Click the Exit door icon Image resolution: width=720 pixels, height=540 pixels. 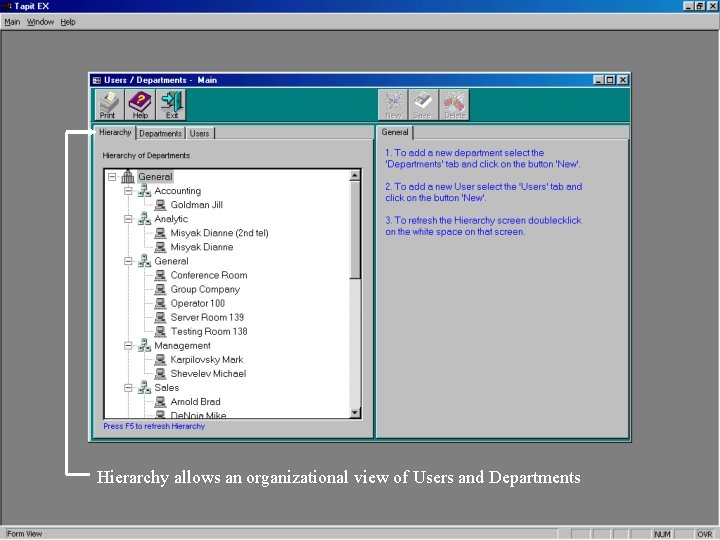click(171, 105)
